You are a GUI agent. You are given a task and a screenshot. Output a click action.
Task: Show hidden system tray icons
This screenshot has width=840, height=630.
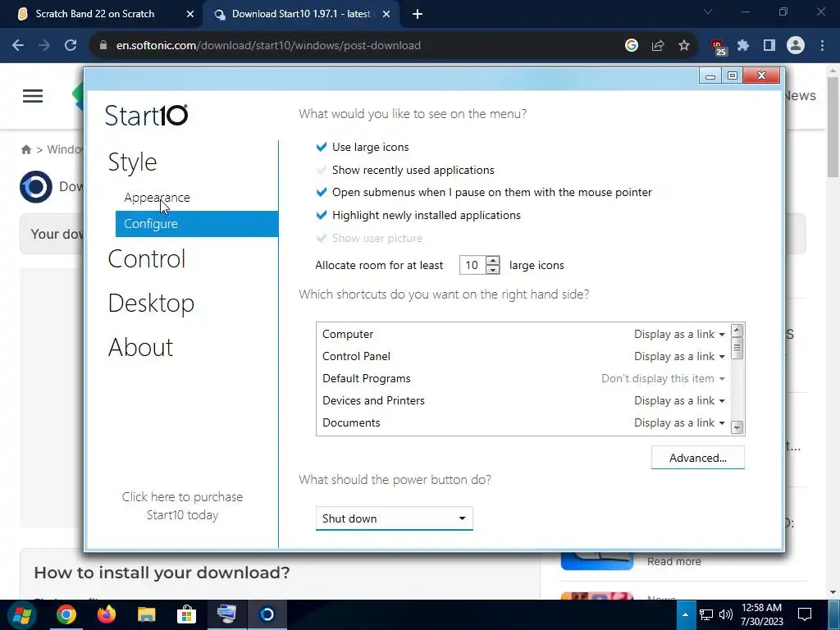tap(685, 614)
